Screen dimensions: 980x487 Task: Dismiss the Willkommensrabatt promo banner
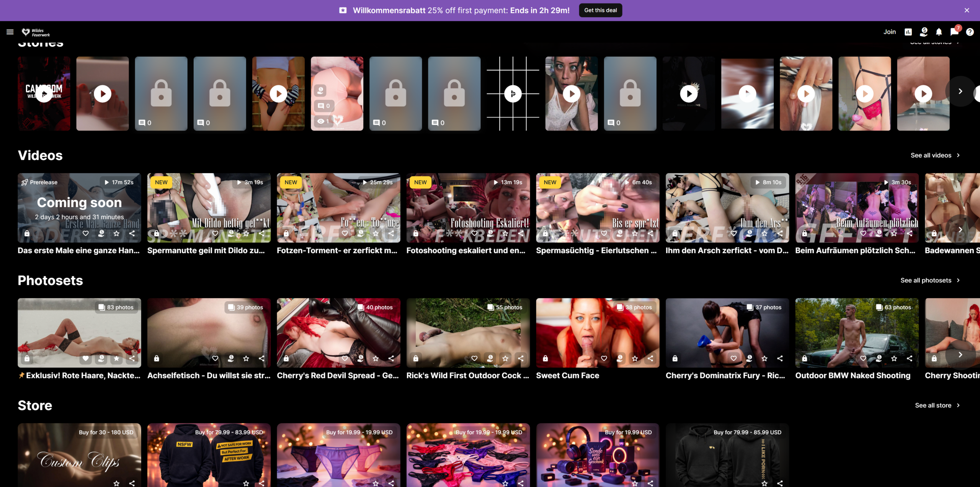point(967,10)
